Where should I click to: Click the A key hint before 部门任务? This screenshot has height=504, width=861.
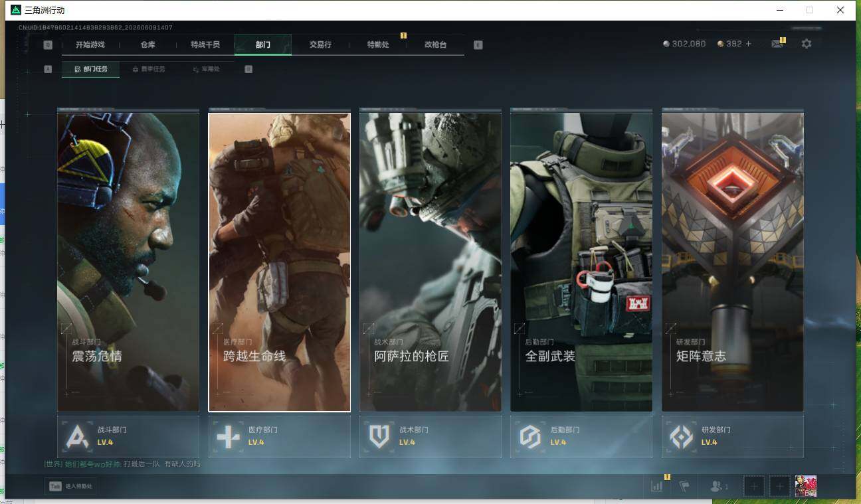[48, 68]
